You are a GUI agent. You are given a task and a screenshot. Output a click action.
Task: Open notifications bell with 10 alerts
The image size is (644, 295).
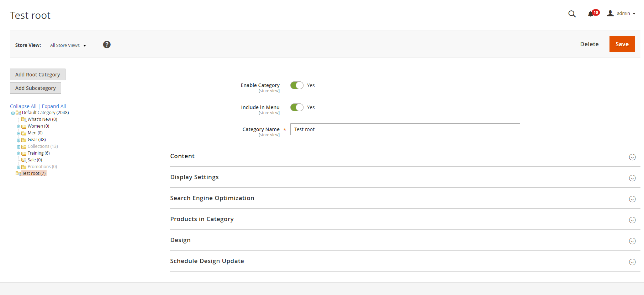point(591,14)
